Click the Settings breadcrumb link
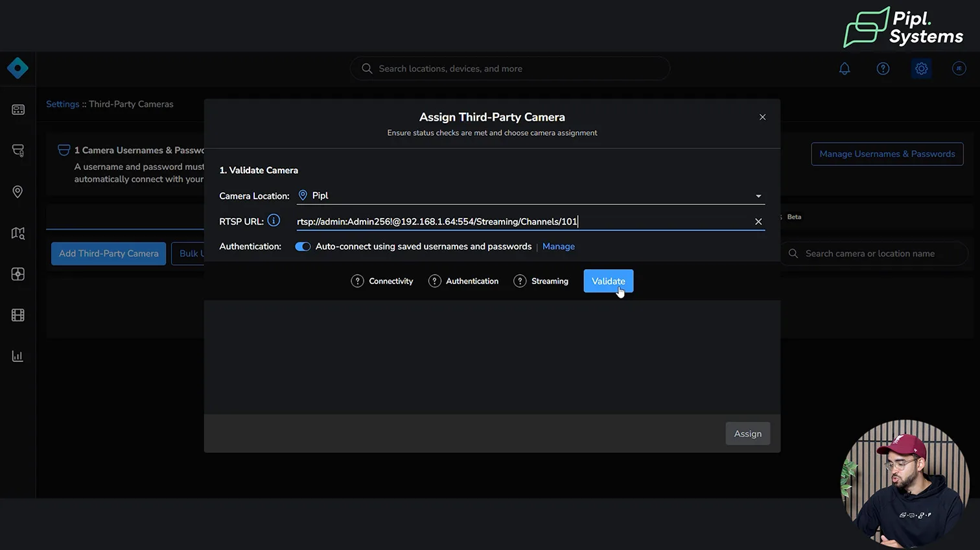 pos(62,104)
